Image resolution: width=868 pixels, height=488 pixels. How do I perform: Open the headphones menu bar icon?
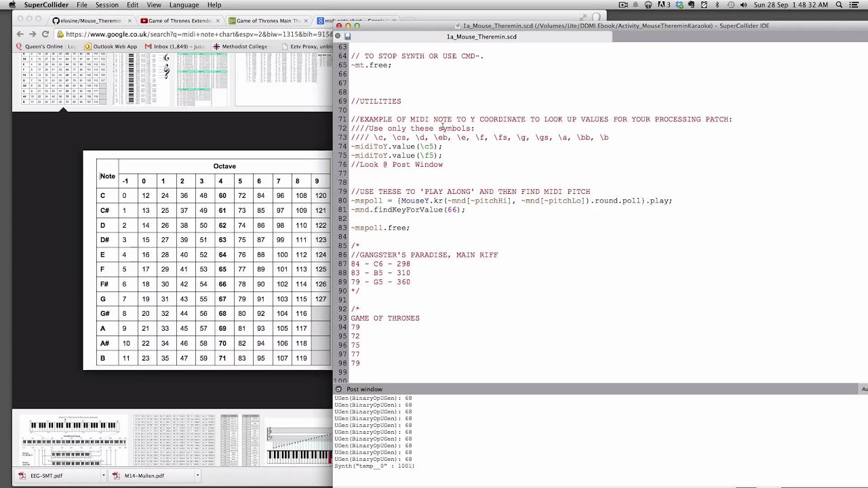(x=648, y=5)
